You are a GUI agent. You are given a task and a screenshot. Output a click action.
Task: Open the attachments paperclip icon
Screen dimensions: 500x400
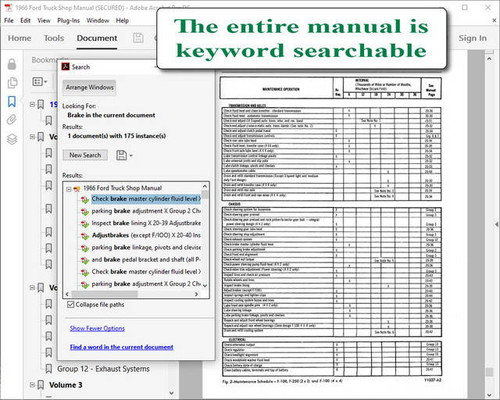(x=12, y=120)
